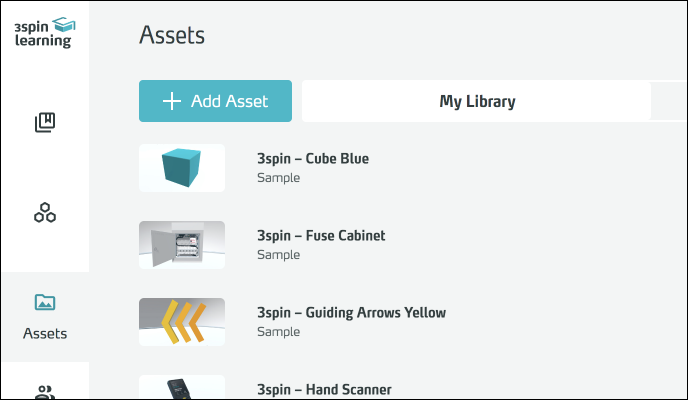Open the yellow guiding arrows thumbnail
Image resolution: width=688 pixels, height=400 pixels.
pyautogui.click(x=182, y=321)
